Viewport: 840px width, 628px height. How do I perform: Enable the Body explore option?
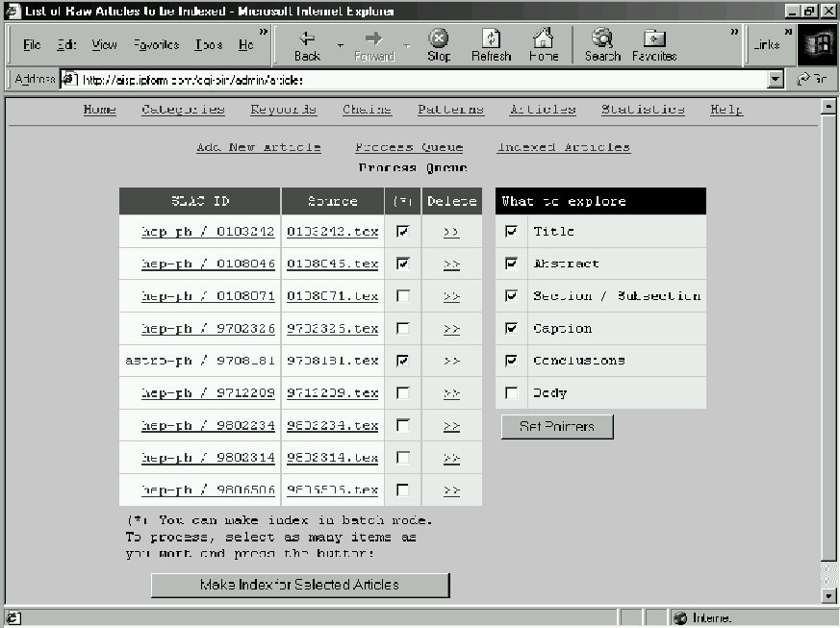(512, 393)
